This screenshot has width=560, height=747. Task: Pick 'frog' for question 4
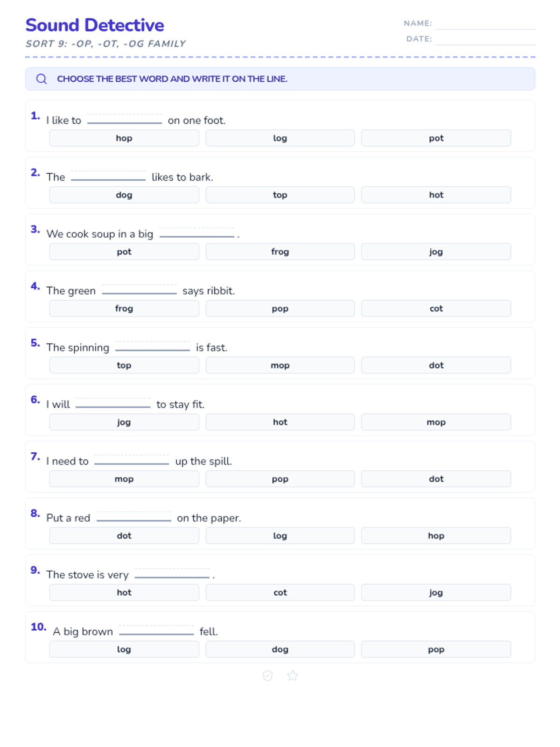[124, 309]
